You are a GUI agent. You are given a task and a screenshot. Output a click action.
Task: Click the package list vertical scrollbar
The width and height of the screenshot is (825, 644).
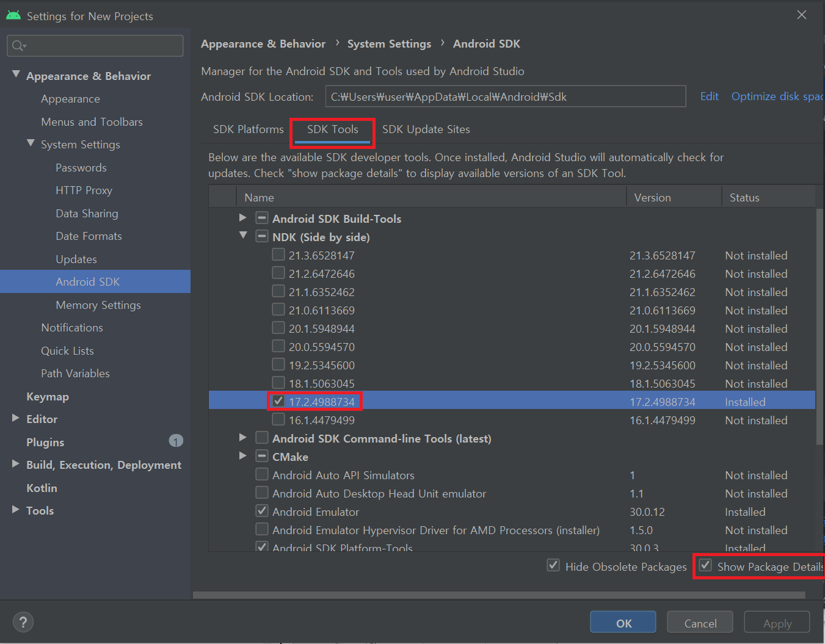tap(820, 327)
